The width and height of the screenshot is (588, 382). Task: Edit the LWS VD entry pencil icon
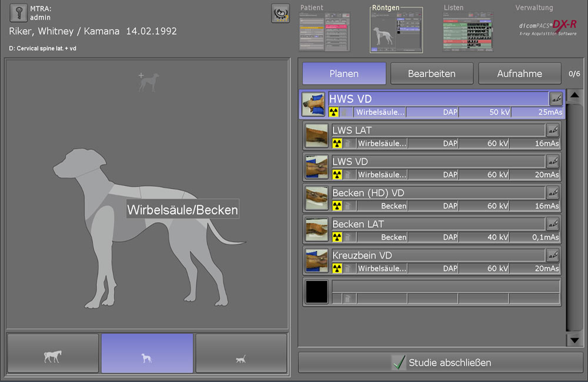(553, 162)
